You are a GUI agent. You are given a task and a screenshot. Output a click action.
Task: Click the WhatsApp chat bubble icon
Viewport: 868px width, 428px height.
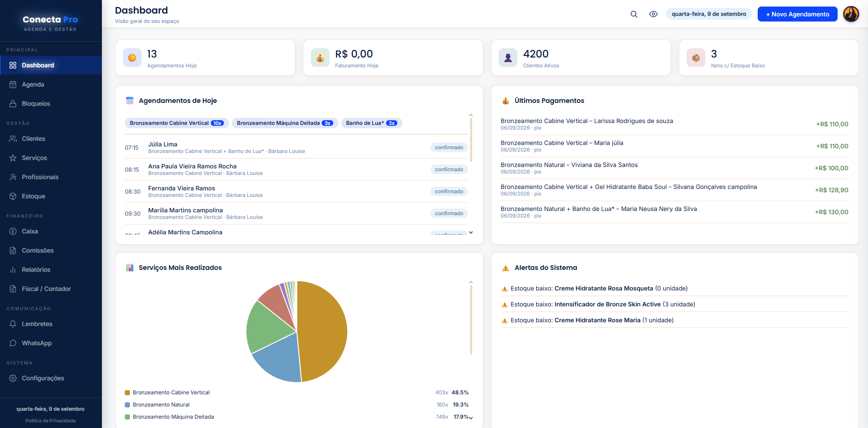[x=13, y=343]
